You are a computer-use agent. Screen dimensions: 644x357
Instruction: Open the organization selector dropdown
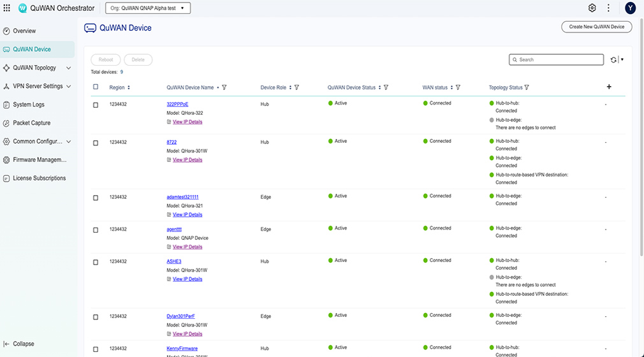pyautogui.click(x=148, y=8)
